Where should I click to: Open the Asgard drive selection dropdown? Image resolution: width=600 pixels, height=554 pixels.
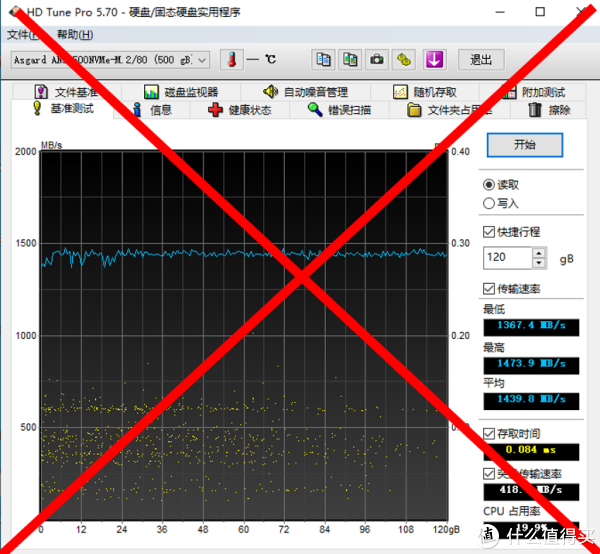(x=110, y=60)
